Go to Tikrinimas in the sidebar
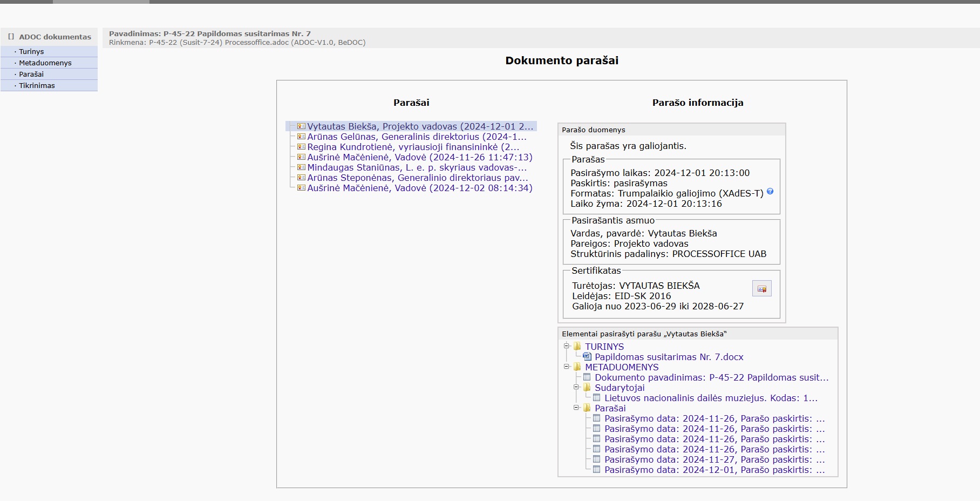 [x=37, y=86]
